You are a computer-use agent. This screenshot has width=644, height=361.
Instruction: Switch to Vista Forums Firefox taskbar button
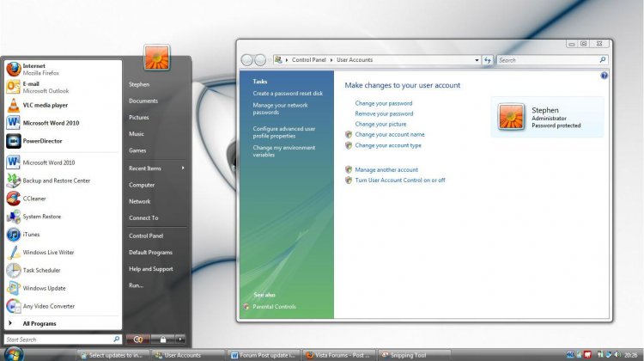coord(338,355)
